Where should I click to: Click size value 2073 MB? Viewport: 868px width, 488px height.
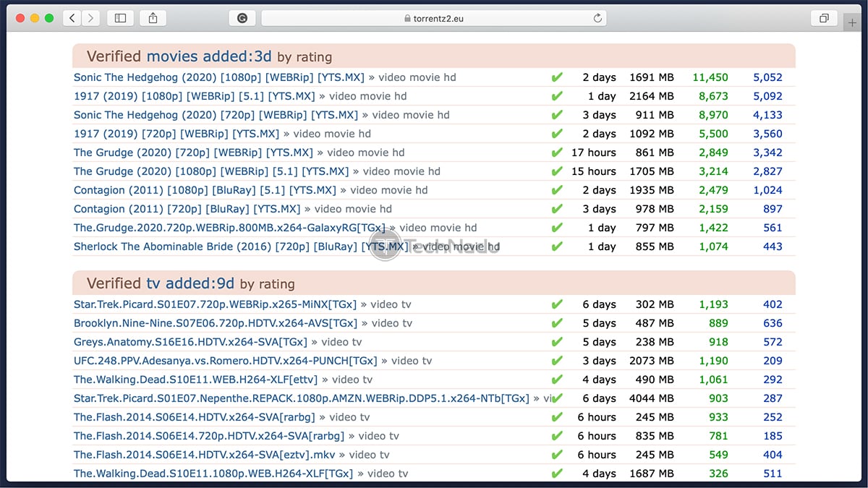[x=651, y=361]
